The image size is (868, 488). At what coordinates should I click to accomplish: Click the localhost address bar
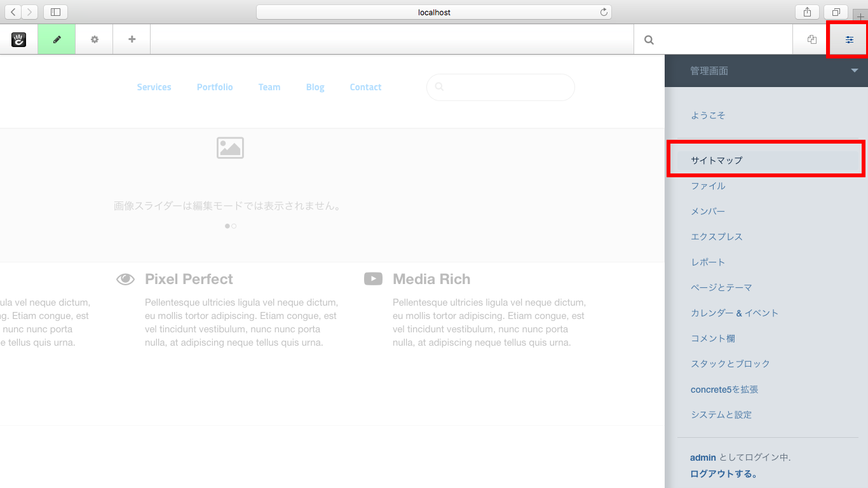[434, 12]
